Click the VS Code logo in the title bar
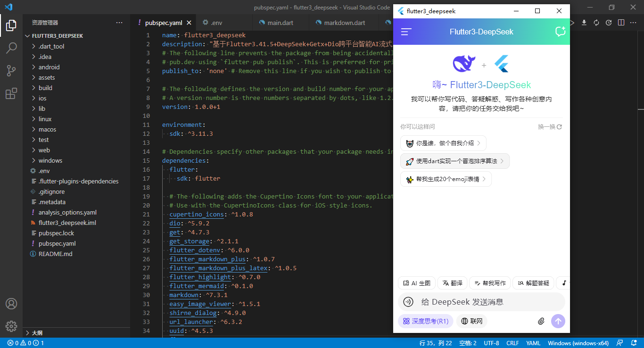Screen dimensions: 644x348 tap(8, 7)
